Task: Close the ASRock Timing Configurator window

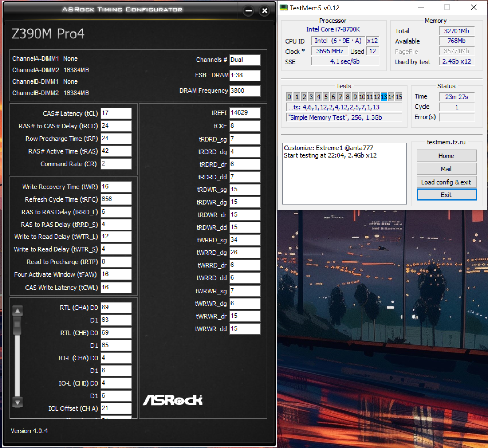Action: (x=265, y=11)
